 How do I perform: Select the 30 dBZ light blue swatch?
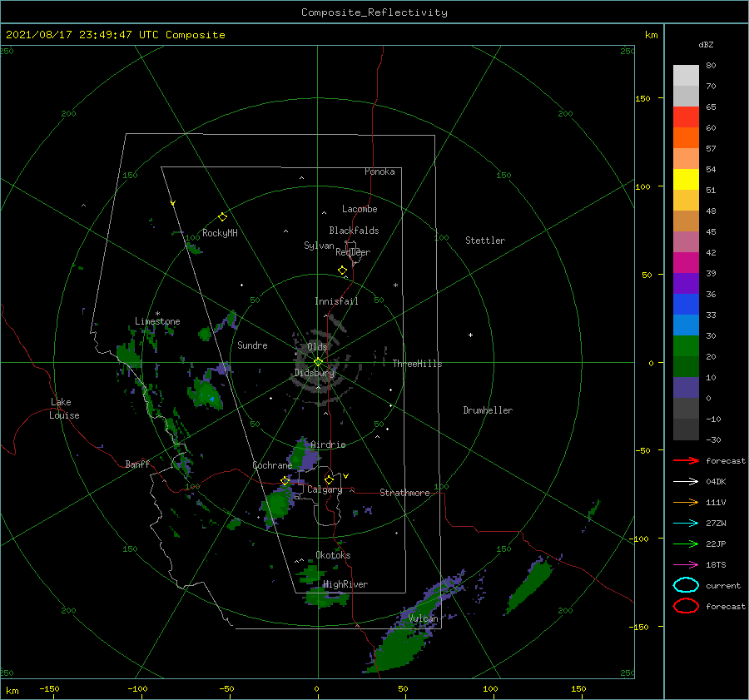tap(686, 325)
